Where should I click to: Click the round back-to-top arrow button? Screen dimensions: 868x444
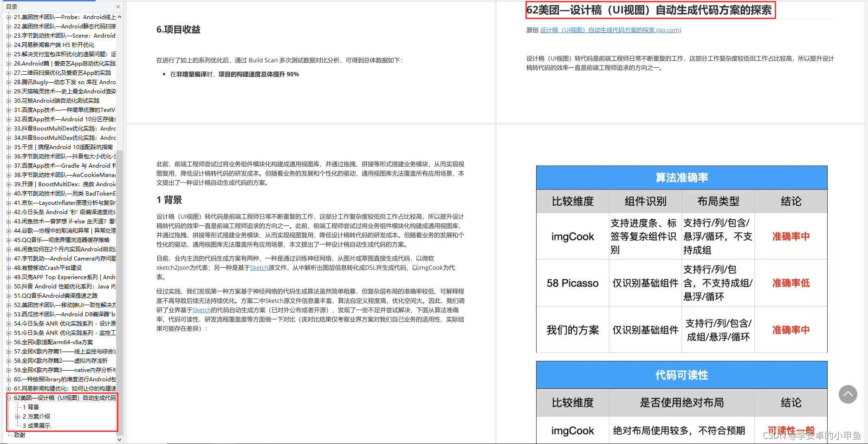tap(848, 394)
